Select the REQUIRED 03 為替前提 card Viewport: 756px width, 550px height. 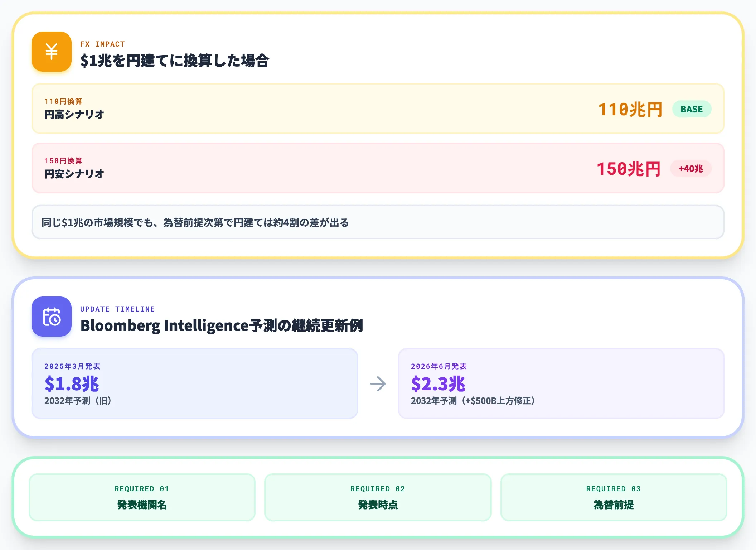click(x=614, y=497)
